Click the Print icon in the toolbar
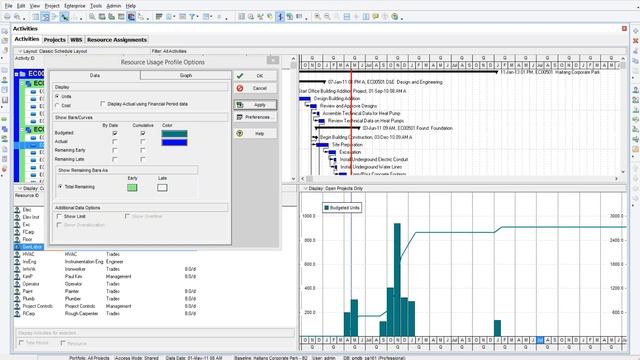This screenshot has width=640, height=360. (x=7, y=17)
